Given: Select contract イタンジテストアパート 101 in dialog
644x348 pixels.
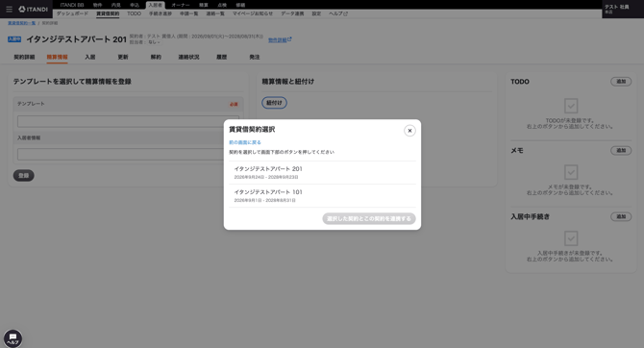Looking at the screenshot, I should coord(322,195).
